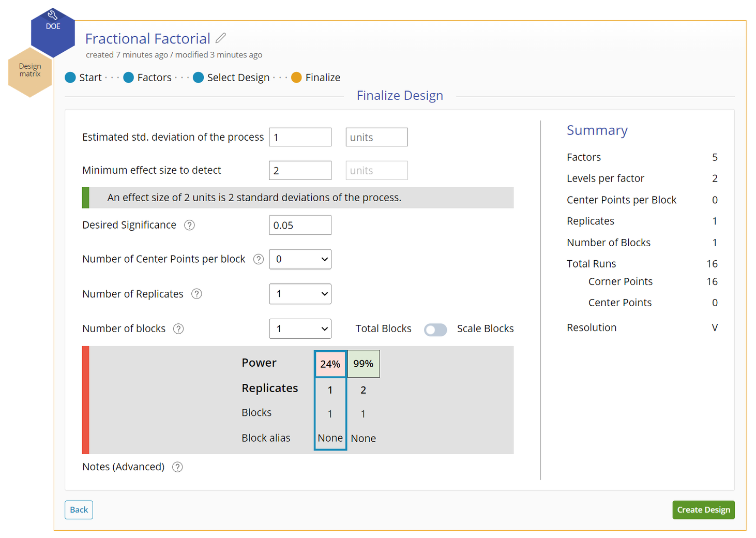Image resolution: width=756 pixels, height=538 pixels.
Task: Click the Minimum effect size units field
Action: [x=376, y=170]
